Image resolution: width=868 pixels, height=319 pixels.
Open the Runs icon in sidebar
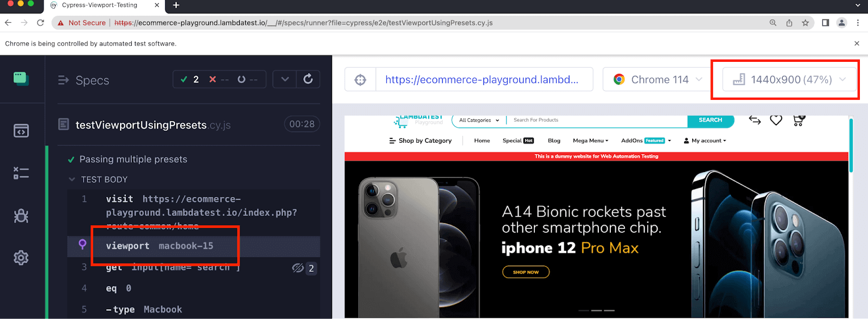pyautogui.click(x=21, y=173)
